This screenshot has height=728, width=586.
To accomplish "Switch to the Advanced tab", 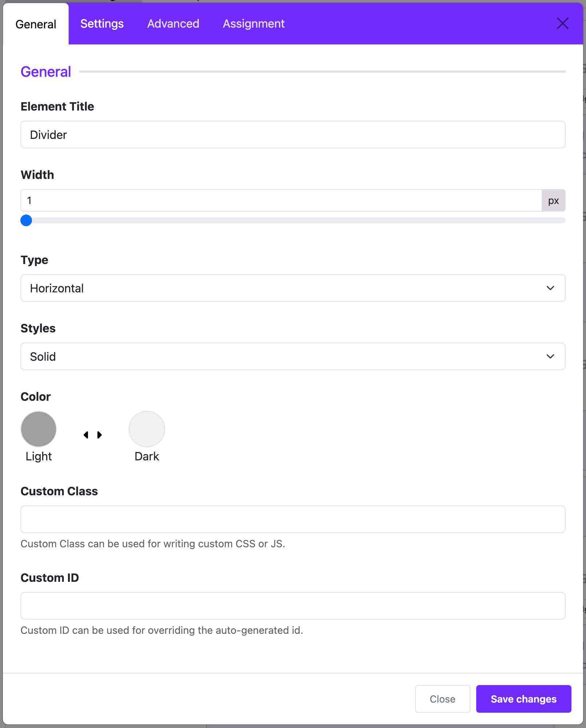I will (x=173, y=24).
